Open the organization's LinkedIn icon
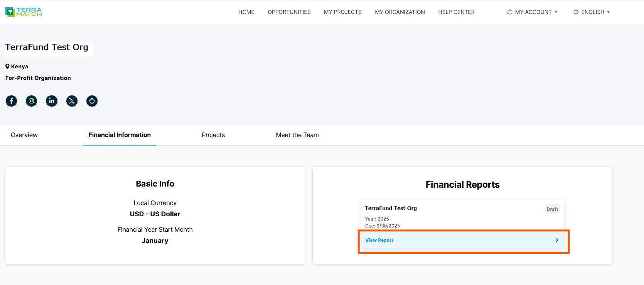This screenshot has width=644, height=285. click(x=52, y=101)
